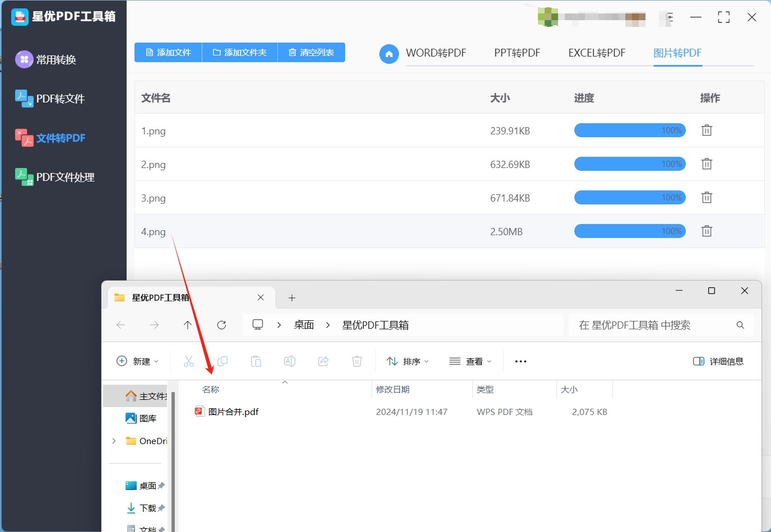Click the This PC monitor icon in address bar

click(x=258, y=325)
